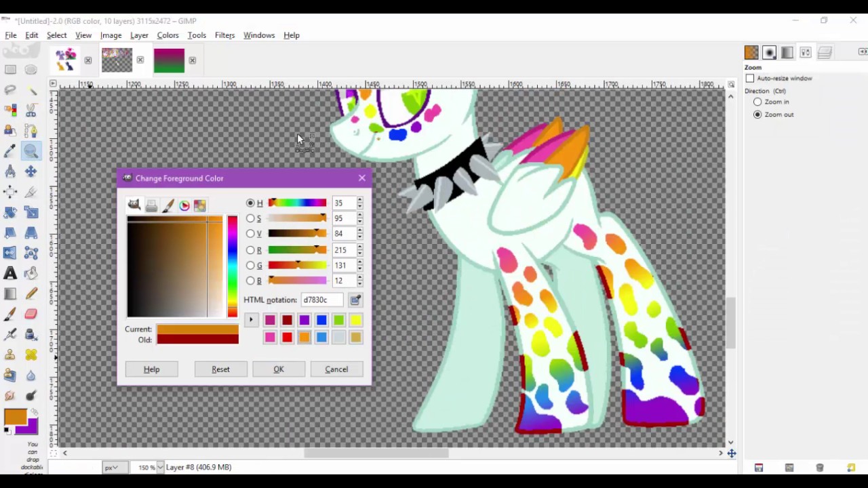Choose the Zoom out direction radio button

[x=757, y=115]
